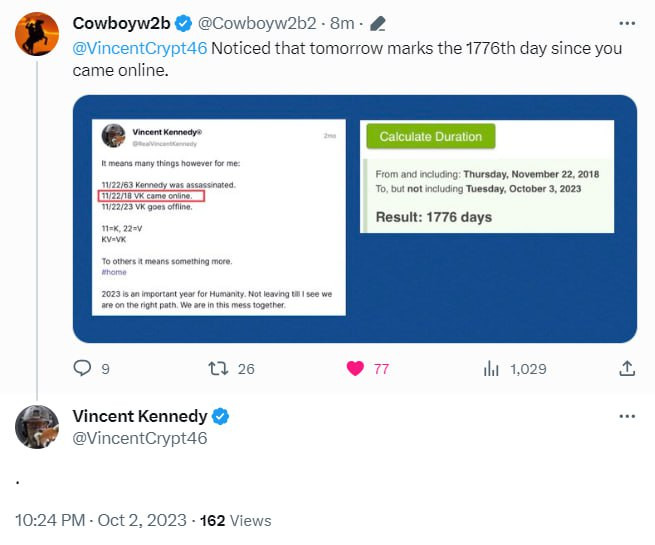Click the retweet arrows icon

(217, 368)
